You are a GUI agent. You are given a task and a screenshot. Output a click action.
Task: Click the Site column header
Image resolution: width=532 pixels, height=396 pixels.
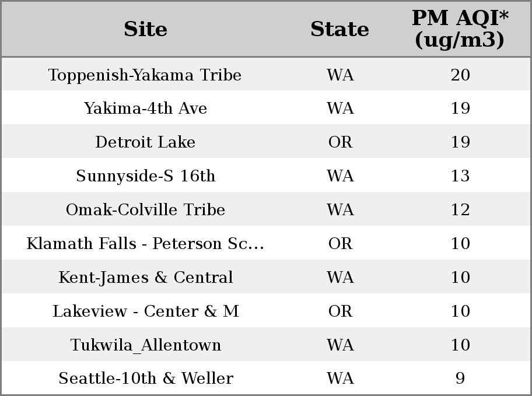145,29
